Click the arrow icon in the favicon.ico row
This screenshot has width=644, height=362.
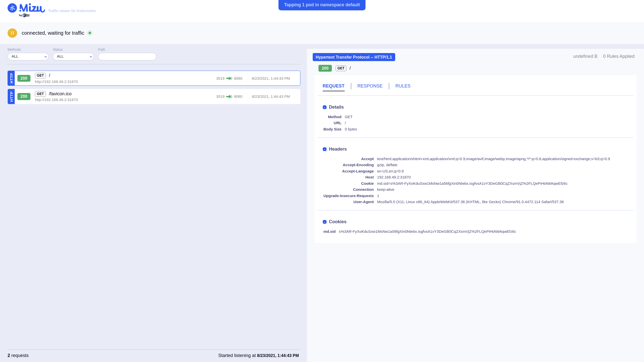[x=229, y=97]
